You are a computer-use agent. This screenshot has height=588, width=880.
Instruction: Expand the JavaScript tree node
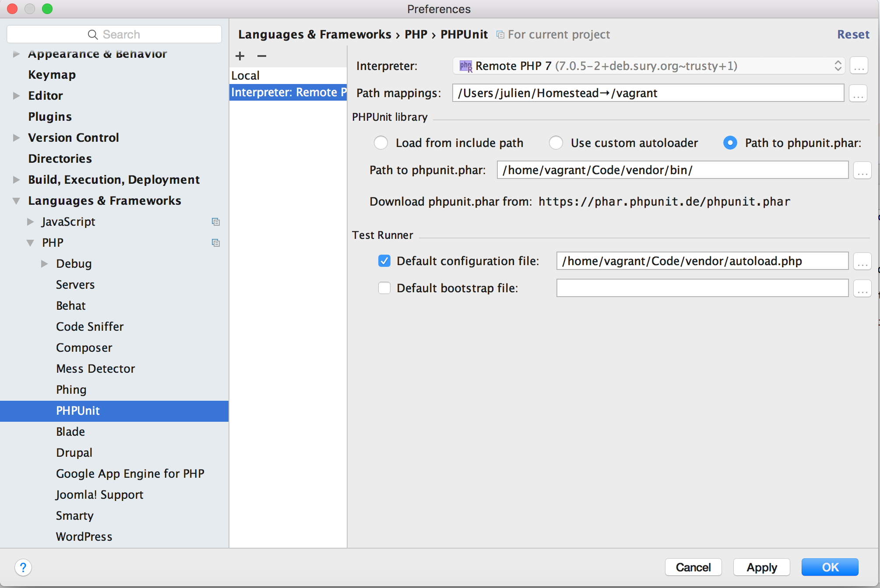click(30, 222)
